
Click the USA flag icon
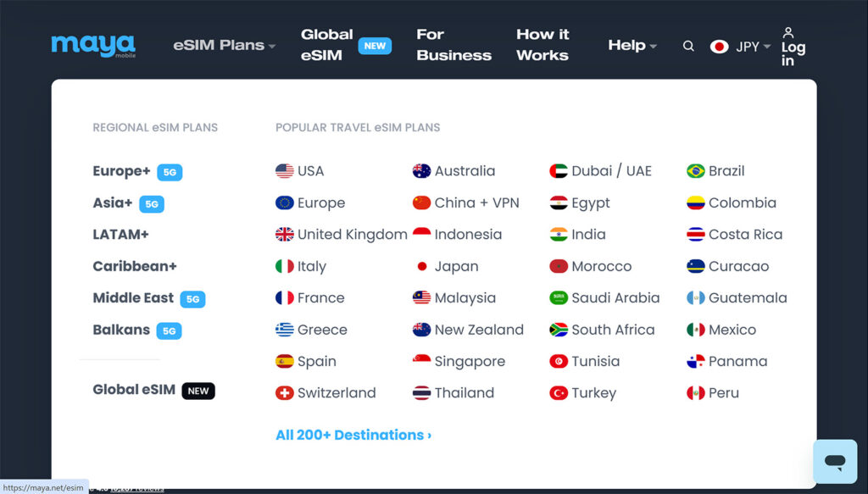pyautogui.click(x=285, y=171)
